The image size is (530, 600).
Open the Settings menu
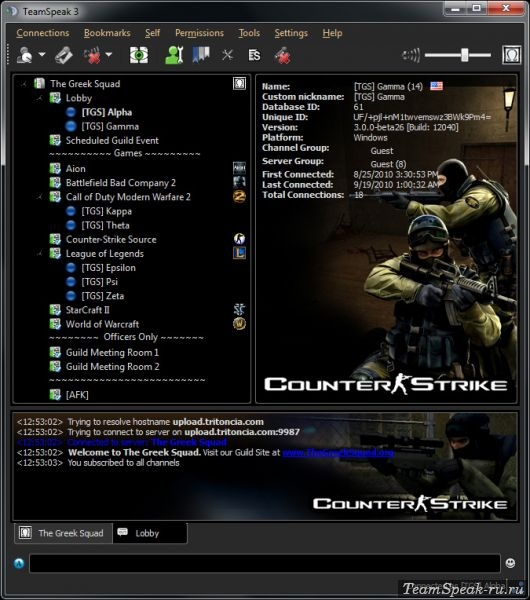click(291, 33)
